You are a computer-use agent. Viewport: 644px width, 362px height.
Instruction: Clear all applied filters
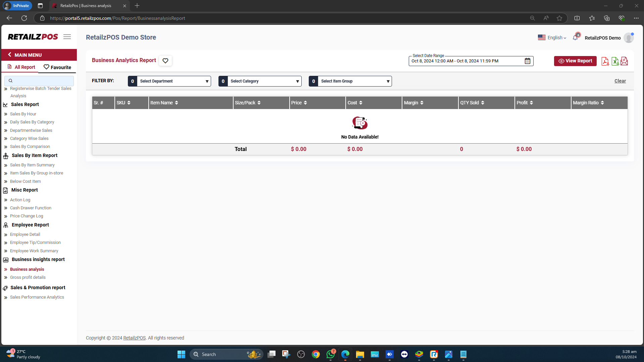[x=620, y=81]
